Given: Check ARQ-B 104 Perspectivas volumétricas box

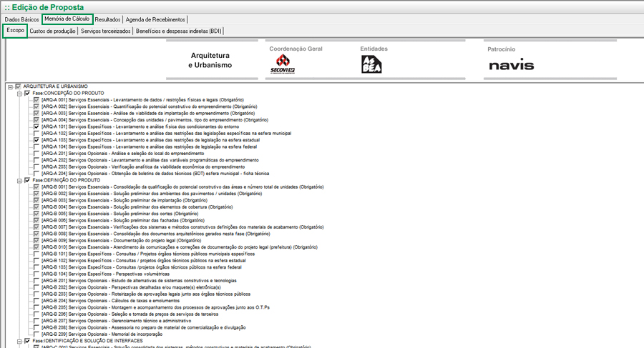Looking at the screenshot, I should pyautogui.click(x=36, y=274).
